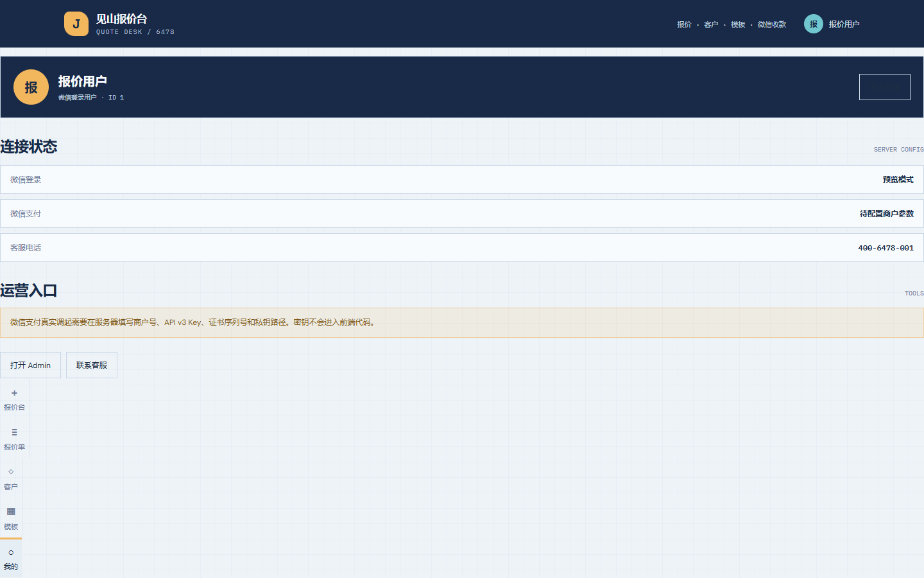Click the 打开 Admin button
Viewport: 924px width, 578px height.
point(30,365)
